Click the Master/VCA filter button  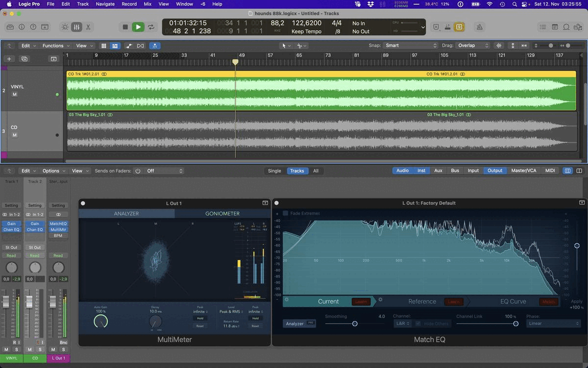pos(524,171)
